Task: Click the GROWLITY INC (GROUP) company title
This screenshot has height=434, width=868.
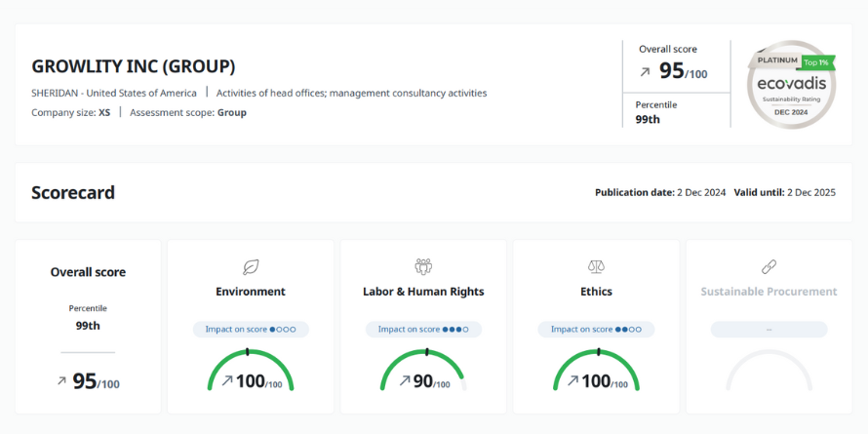Action: click(x=134, y=66)
